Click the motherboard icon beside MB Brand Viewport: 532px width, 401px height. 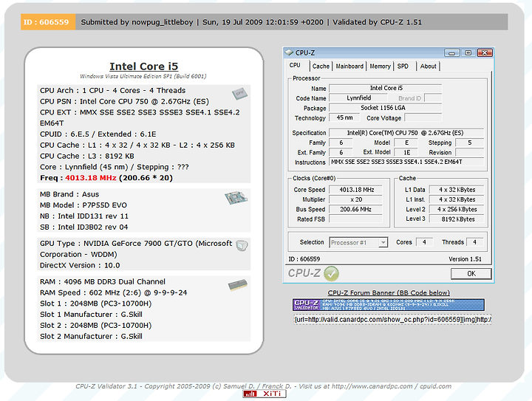click(236, 198)
